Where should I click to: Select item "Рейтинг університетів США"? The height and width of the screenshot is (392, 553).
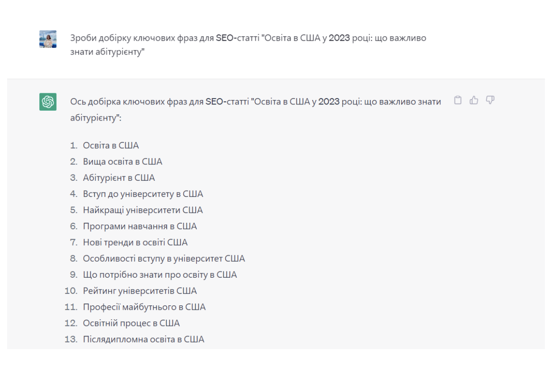(140, 291)
